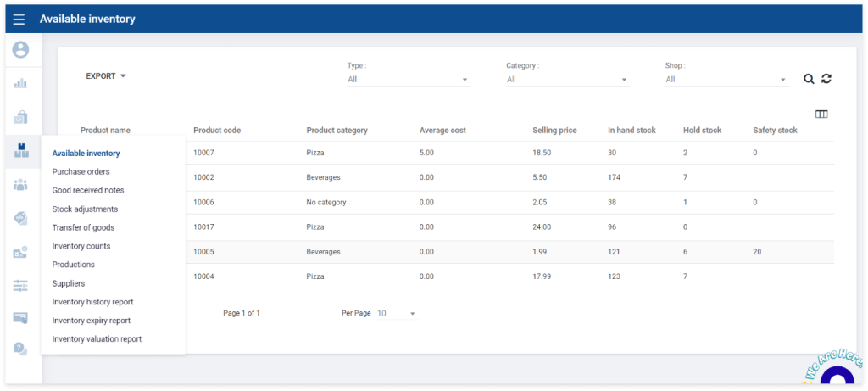
Task: Click the refresh icon beside search
Action: (x=826, y=79)
